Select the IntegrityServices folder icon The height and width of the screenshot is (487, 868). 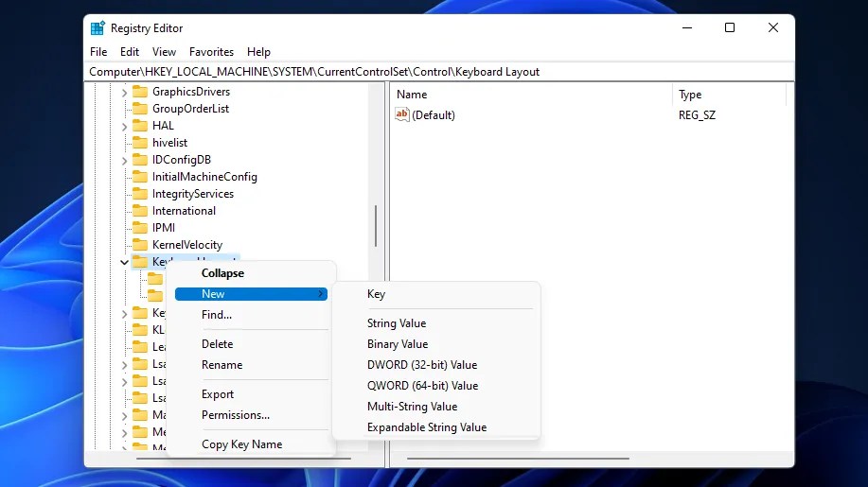[140, 194]
